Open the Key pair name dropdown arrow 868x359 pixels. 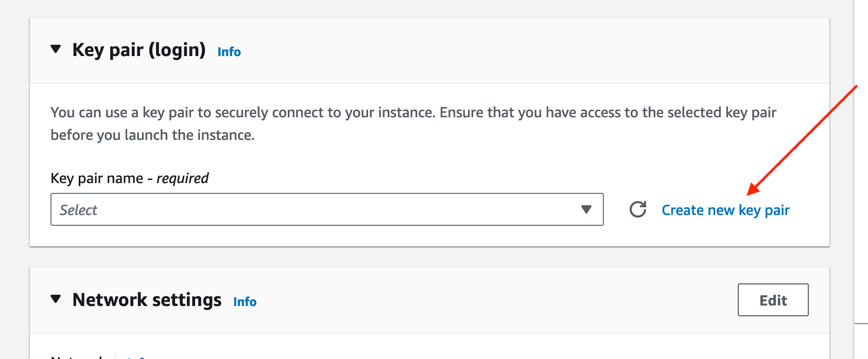pos(586,209)
